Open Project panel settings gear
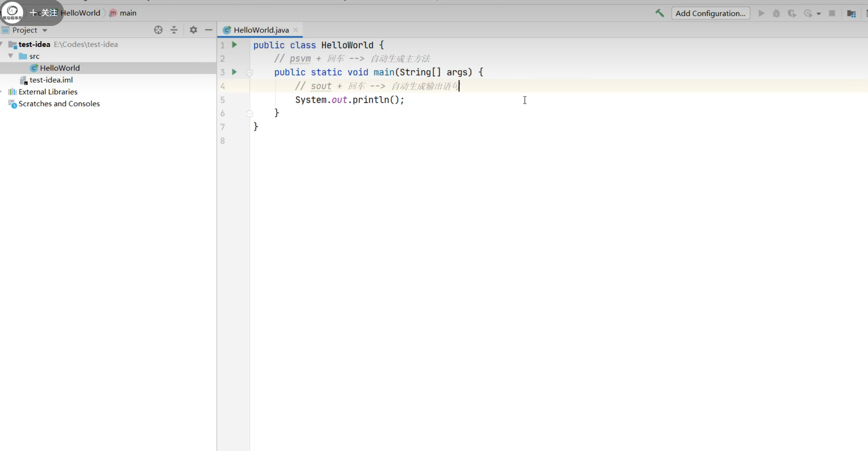Image resolution: width=868 pixels, height=451 pixels. [x=193, y=30]
